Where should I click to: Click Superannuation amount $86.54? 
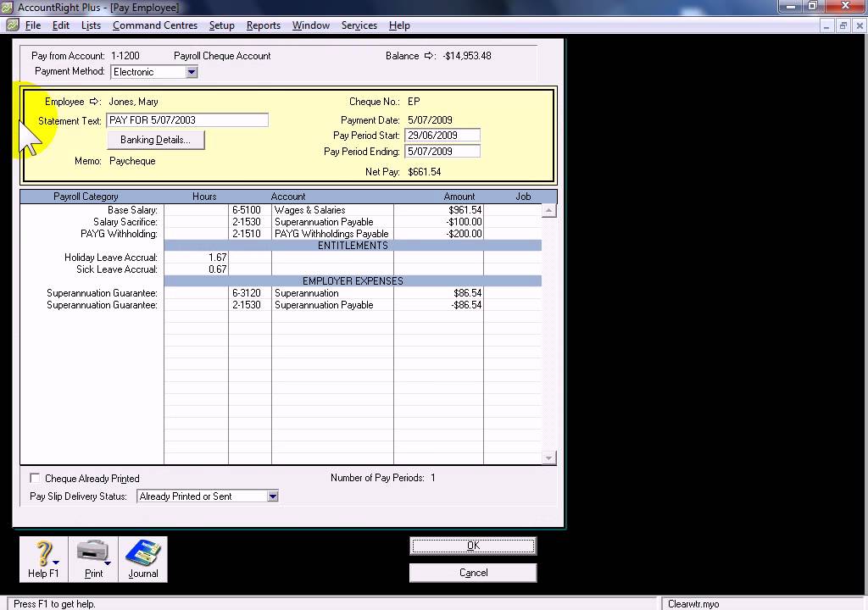pyautogui.click(x=468, y=293)
